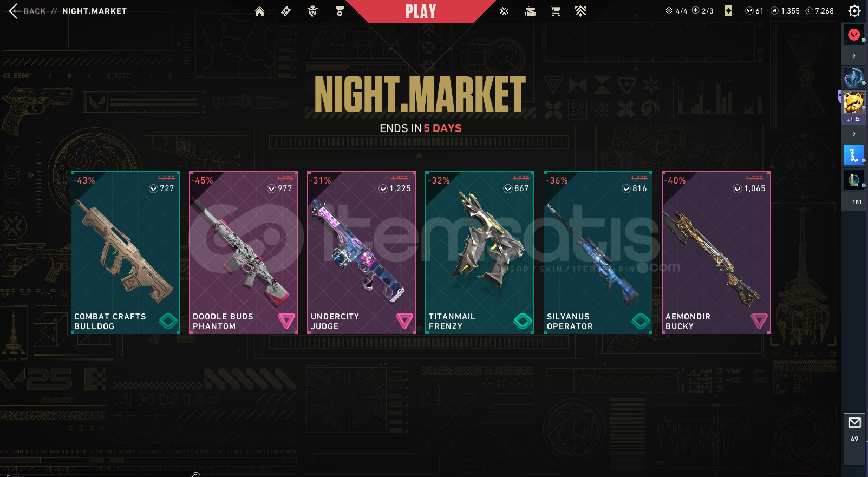Click the PLAY tab
This screenshot has width=868, height=477.
(x=421, y=11)
